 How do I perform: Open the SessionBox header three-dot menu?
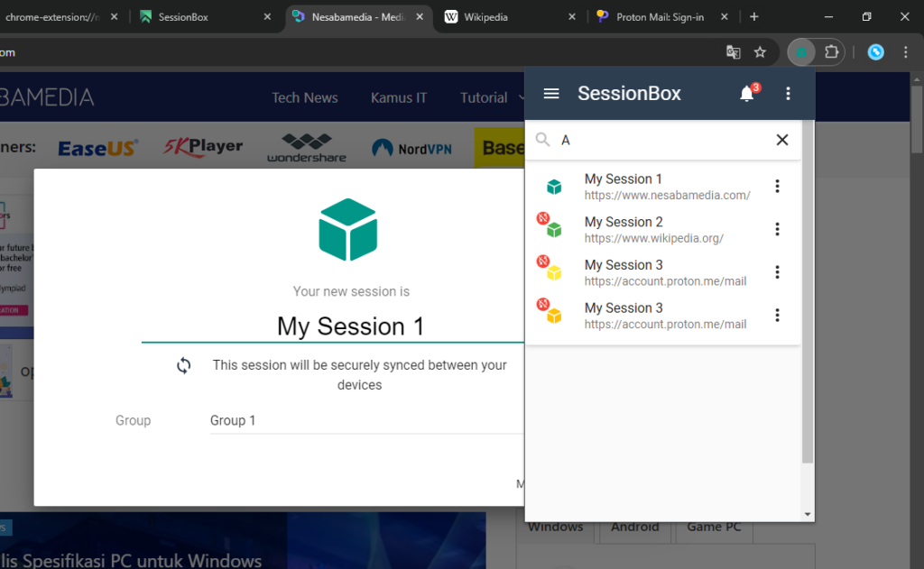pos(788,94)
